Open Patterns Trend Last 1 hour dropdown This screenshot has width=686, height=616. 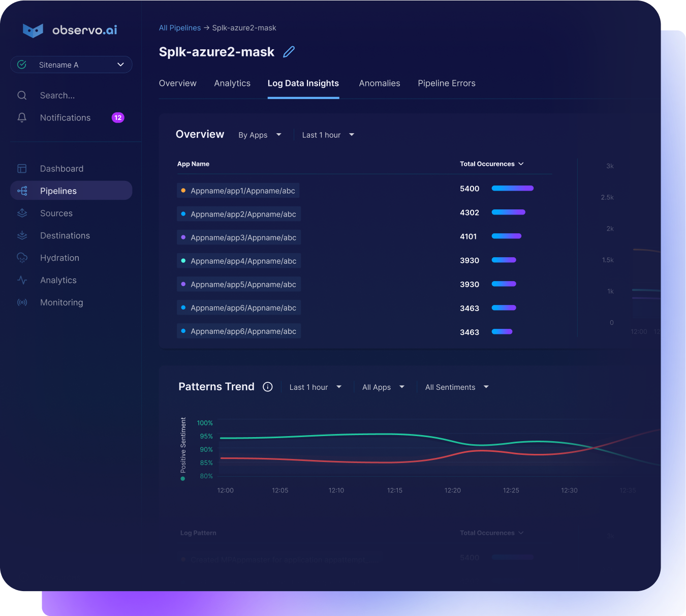click(315, 387)
